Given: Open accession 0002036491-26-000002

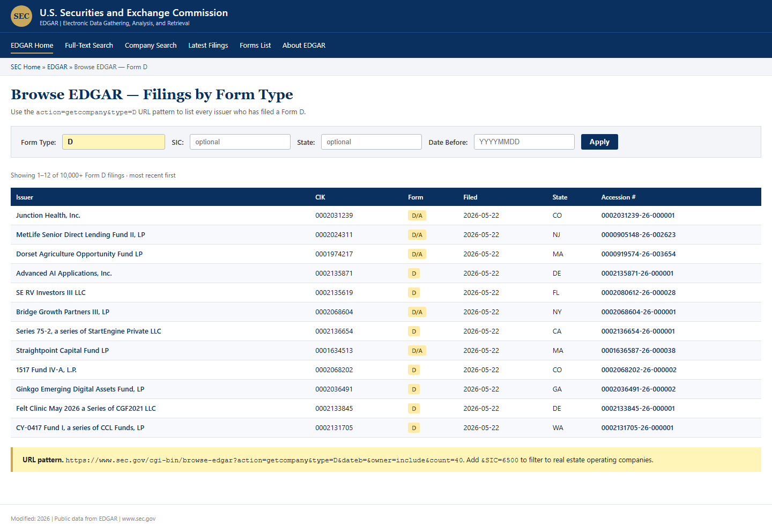Looking at the screenshot, I should [639, 389].
